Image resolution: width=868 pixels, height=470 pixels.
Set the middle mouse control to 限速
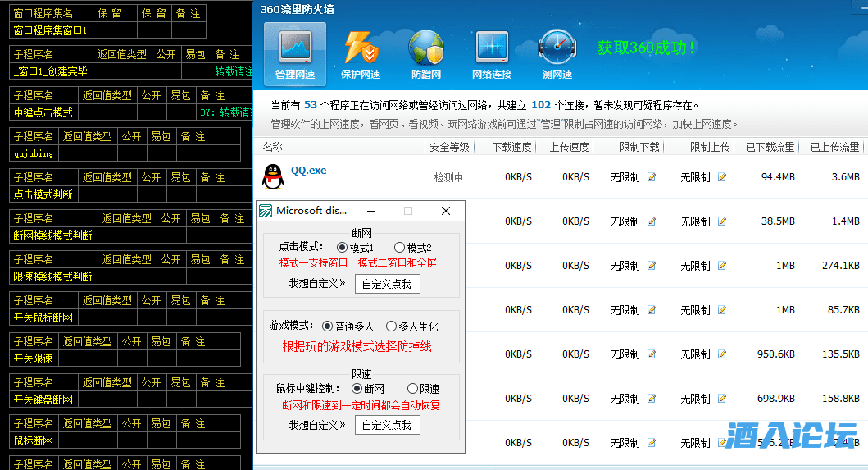pos(412,388)
